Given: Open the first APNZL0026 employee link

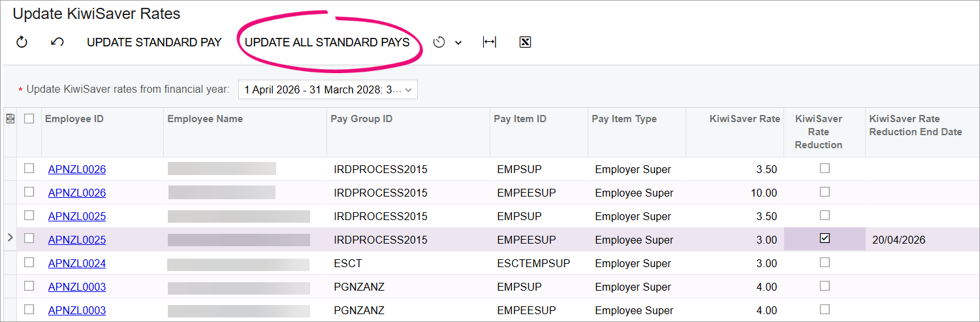Looking at the screenshot, I should point(77,170).
